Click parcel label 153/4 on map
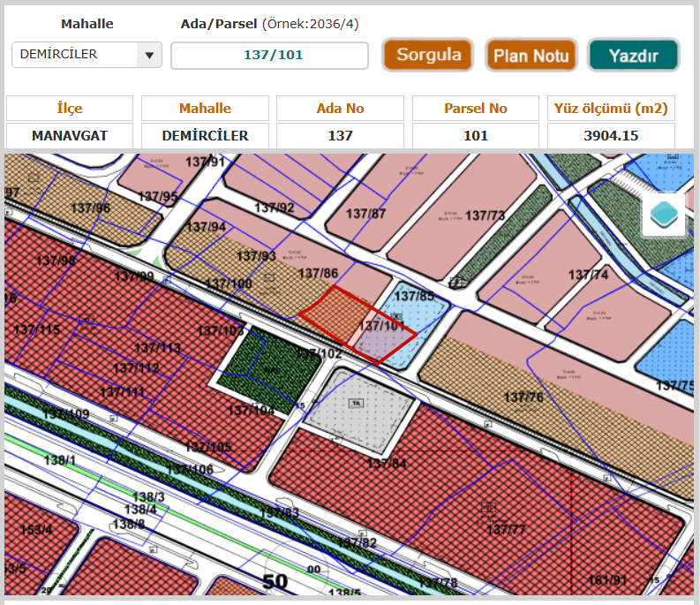The width and height of the screenshot is (700, 605). [x=36, y=530]
